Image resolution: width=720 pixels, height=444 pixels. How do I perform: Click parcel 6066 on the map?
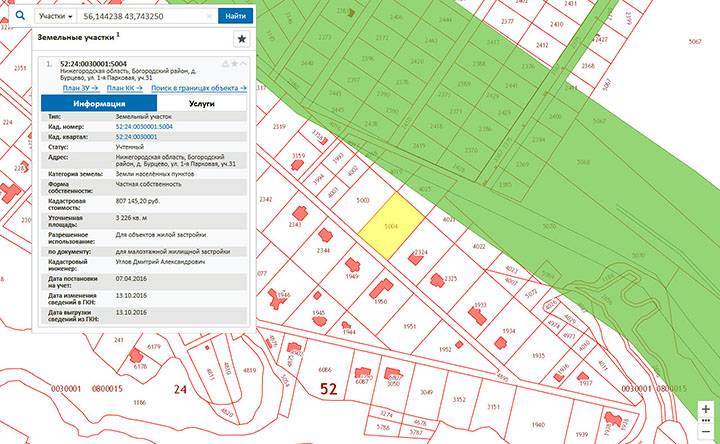(x=325, y=370)
